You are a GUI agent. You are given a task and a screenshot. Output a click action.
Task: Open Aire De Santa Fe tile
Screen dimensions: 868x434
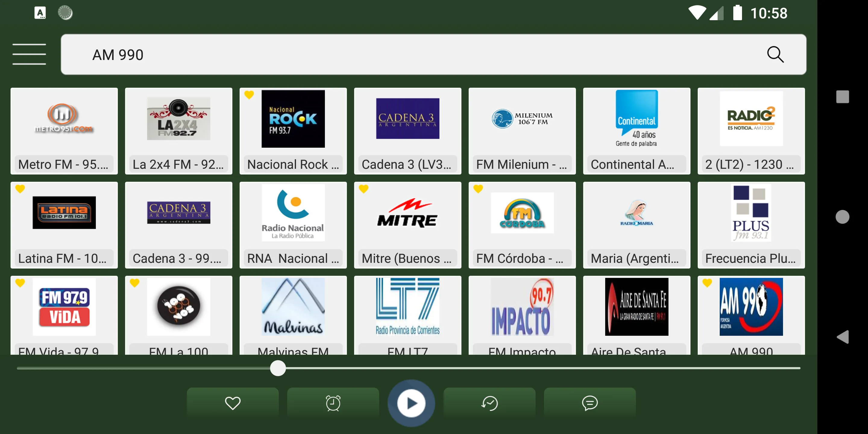(x=637, y=315)
